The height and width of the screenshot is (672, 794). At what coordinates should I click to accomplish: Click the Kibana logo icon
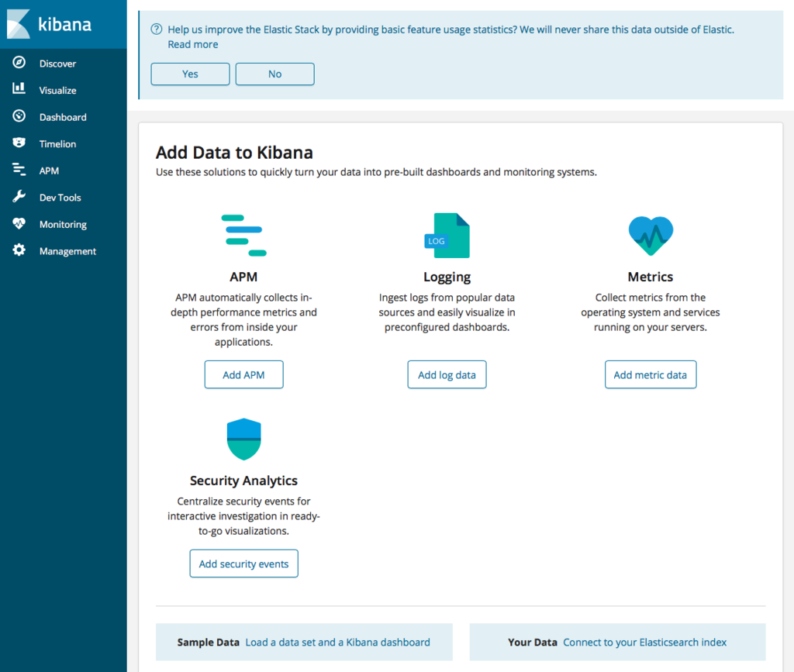click(x=19, y=24)
